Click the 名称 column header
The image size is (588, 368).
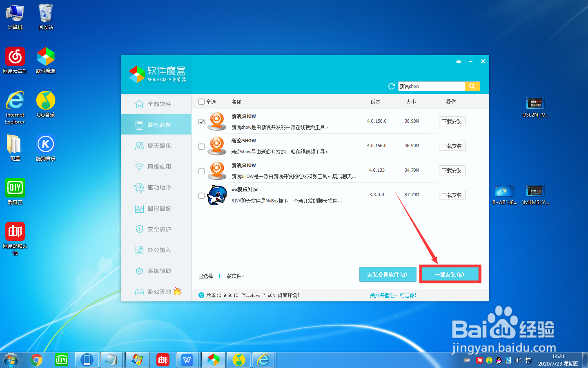(x=236, y=102)
